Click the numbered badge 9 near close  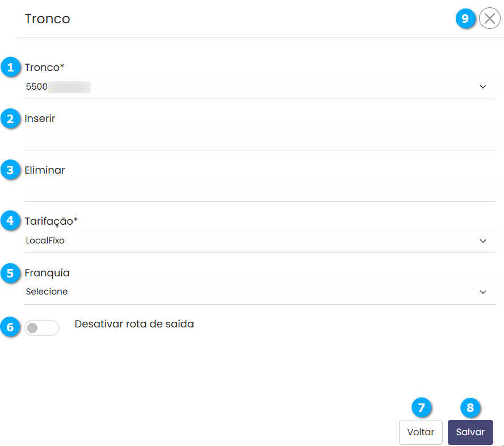click(465, 19)
